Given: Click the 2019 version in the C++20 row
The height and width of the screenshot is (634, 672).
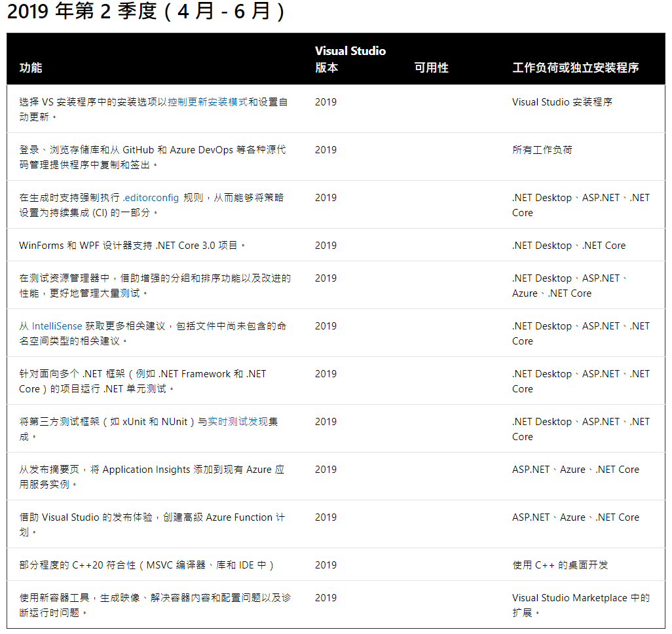Looking at the screenshot, I should 326,565.
